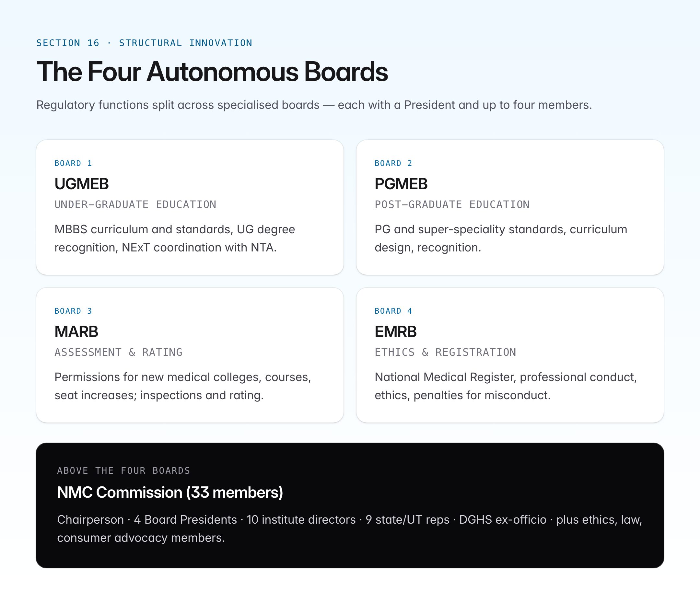The width and height of the screenshot is (700, 604).
Task: Click the 'Ethics & Registration' subtitle
Action: 445,352
